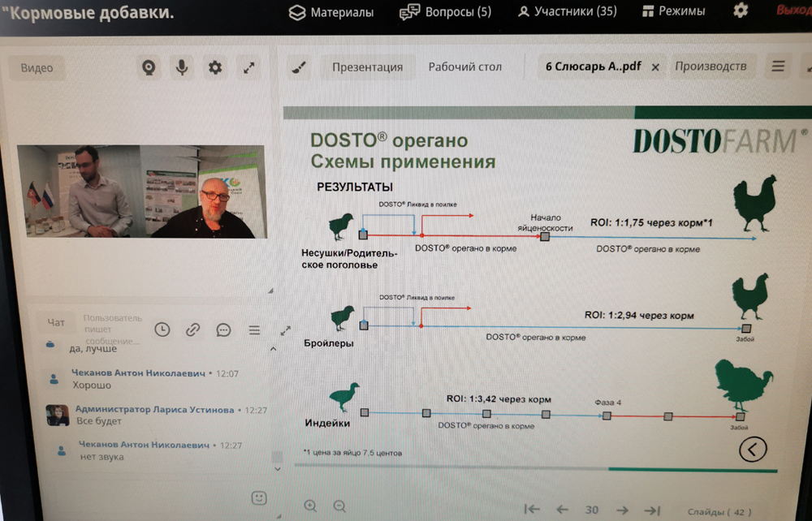812x521 pixels.
Task: Click the Видео panel label
Action: coord(37,68)
